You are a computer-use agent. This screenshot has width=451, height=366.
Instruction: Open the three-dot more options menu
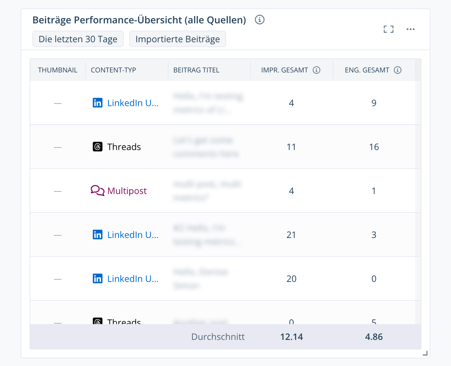click(x=411, y=29)
